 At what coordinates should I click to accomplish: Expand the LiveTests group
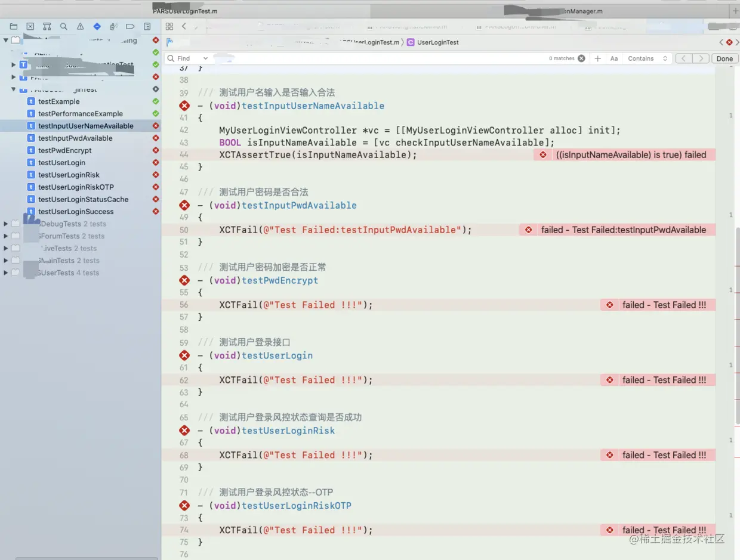(x=6, y=249)
